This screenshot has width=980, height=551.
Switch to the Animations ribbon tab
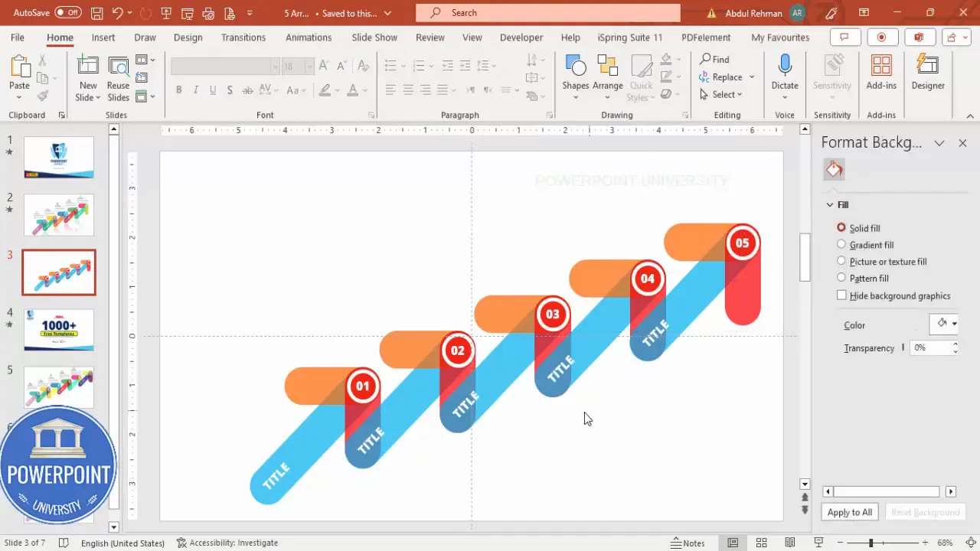tap(309, 37)
